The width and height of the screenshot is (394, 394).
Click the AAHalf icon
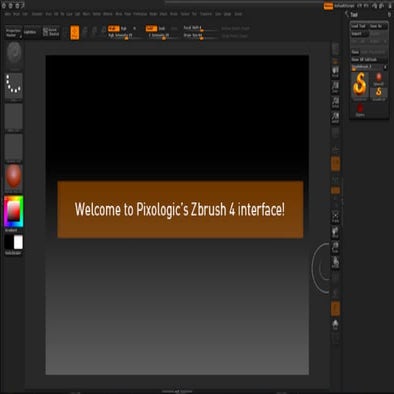pyautogui.click(x=336, y=118)
